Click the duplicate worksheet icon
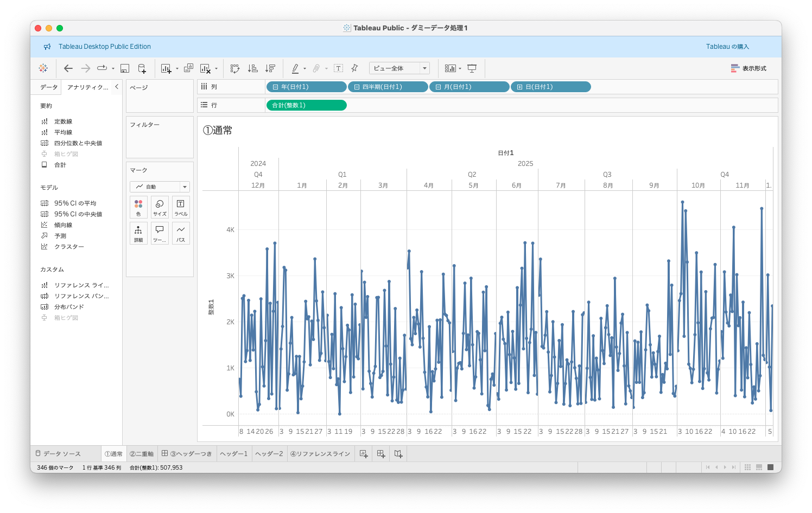This screenshot has height=513, width=812. click(x=188, y=68)
